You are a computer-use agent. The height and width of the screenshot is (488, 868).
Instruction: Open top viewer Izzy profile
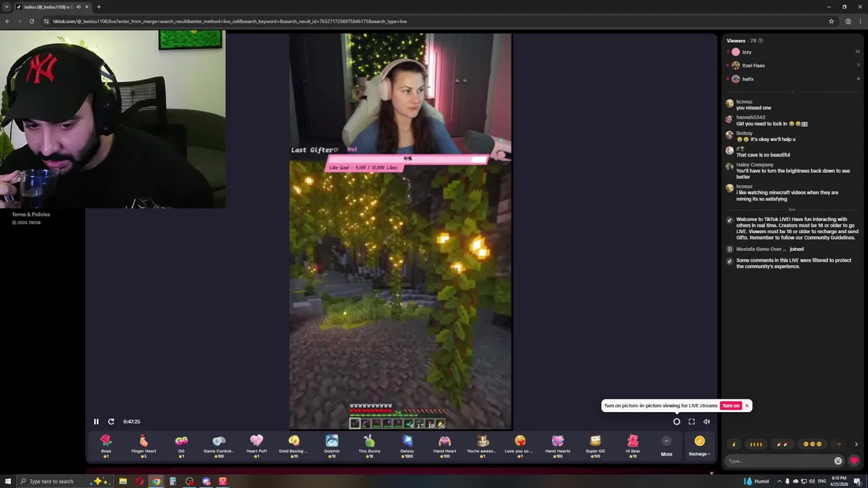pos(747,52)
